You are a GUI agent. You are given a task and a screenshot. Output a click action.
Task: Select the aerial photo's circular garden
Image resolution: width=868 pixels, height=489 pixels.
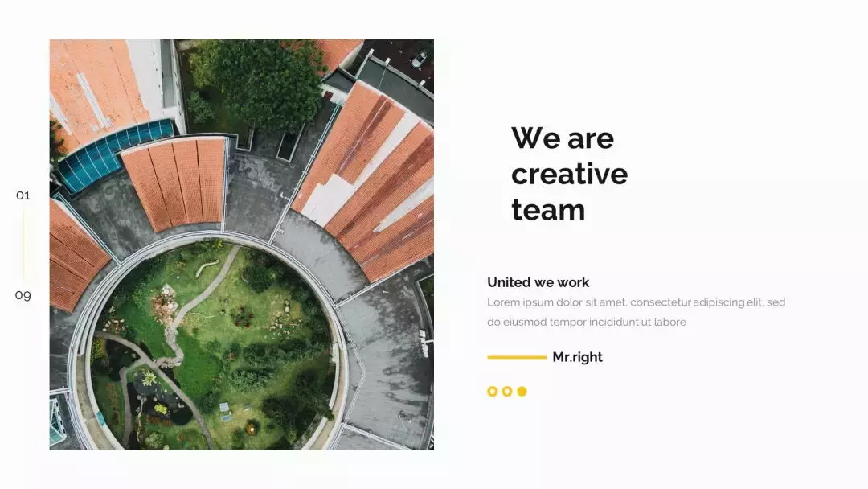213,346
